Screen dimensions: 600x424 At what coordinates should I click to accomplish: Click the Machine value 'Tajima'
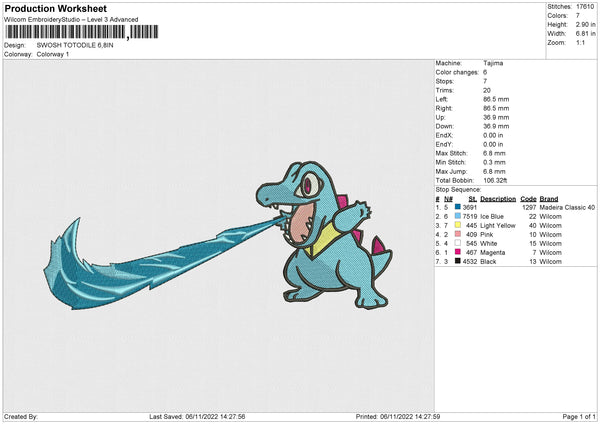(493, 63)
